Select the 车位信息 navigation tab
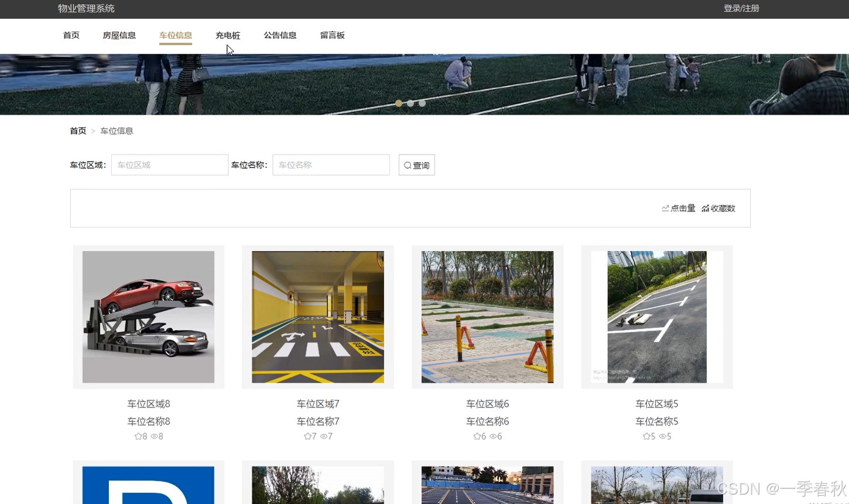 [176, 35]
